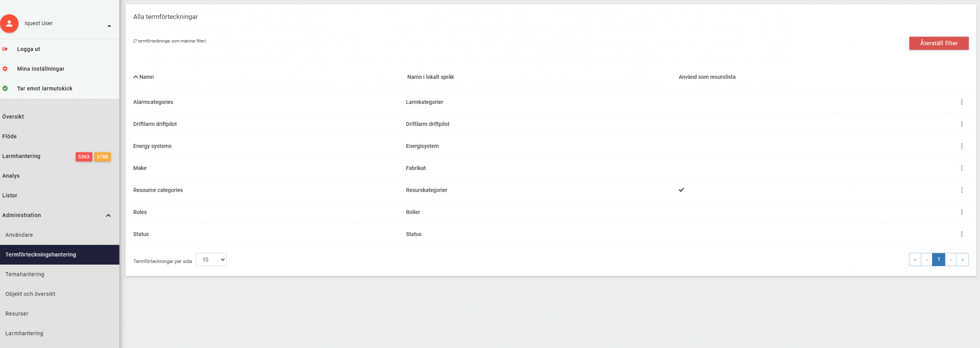Image resolution: width=980 pixels, height=348 pixels.
Task: Sort by the Namn column header
Action: [146, 77]
